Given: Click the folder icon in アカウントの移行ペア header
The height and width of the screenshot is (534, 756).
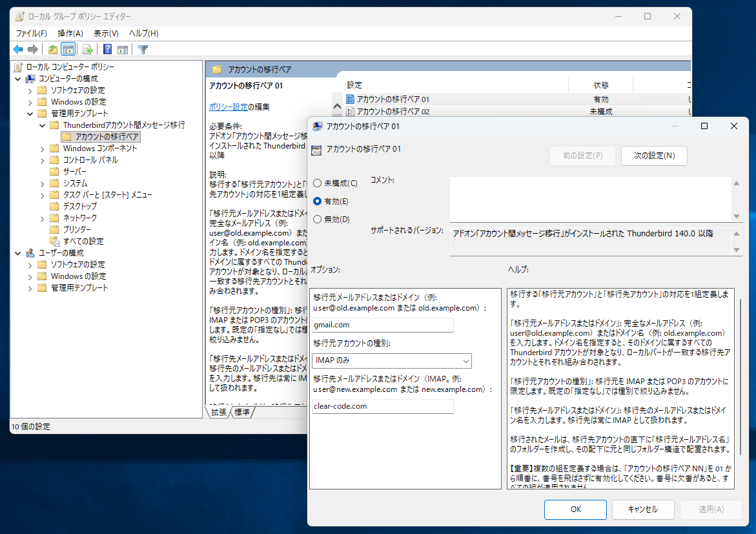Looking at the screenshot, I should [217, 70].
